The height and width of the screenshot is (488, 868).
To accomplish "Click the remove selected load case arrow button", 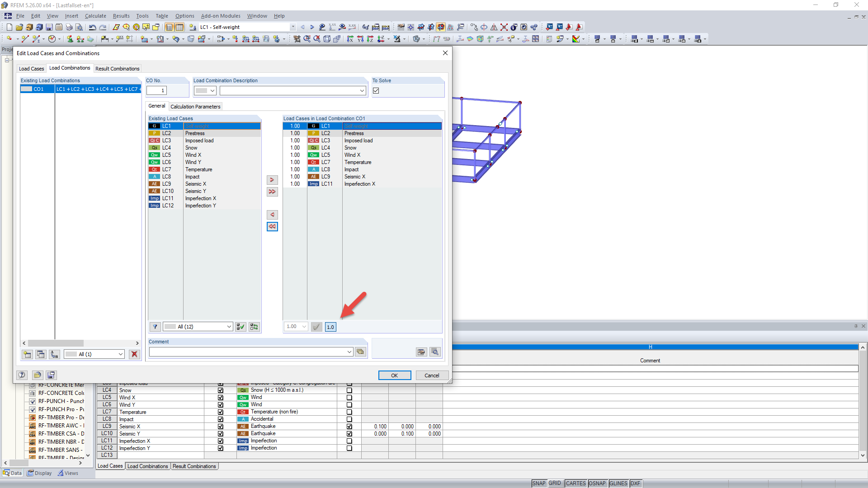I will tap(272, 215).
